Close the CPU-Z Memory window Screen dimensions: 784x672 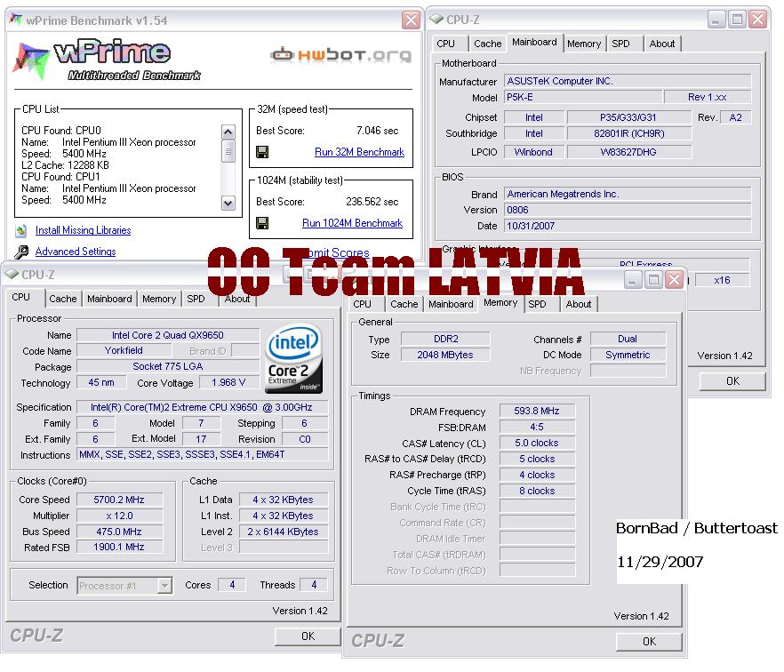[675, 279]
